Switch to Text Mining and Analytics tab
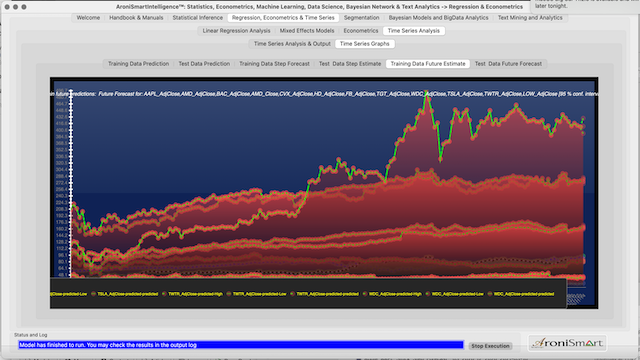The image size is (640, 360). 530,18
